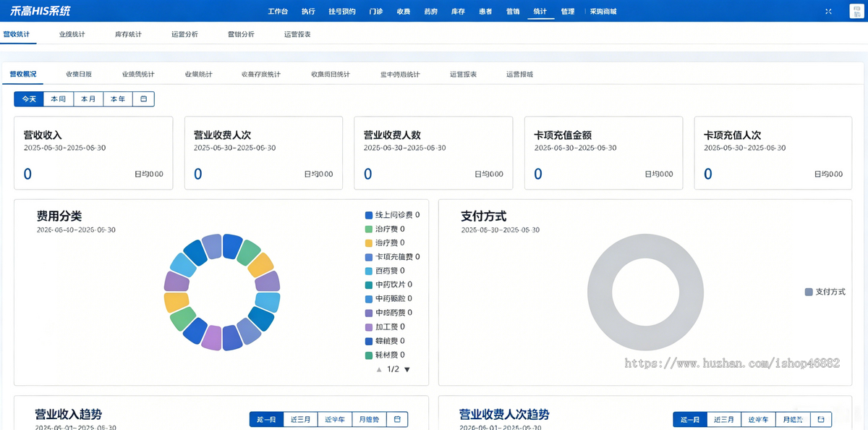Click the 营业收费人数 card title
The image size is (868, 430).
[x=392, y=135]
